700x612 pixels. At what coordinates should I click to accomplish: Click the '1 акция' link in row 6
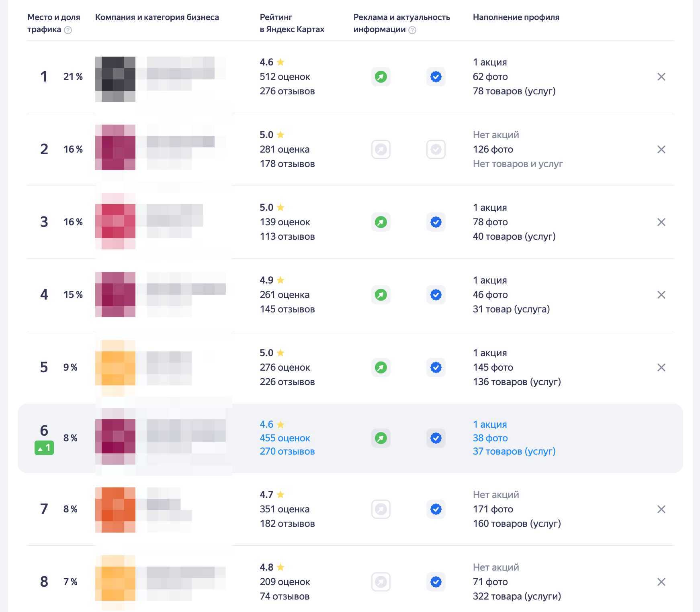point(489,424)
